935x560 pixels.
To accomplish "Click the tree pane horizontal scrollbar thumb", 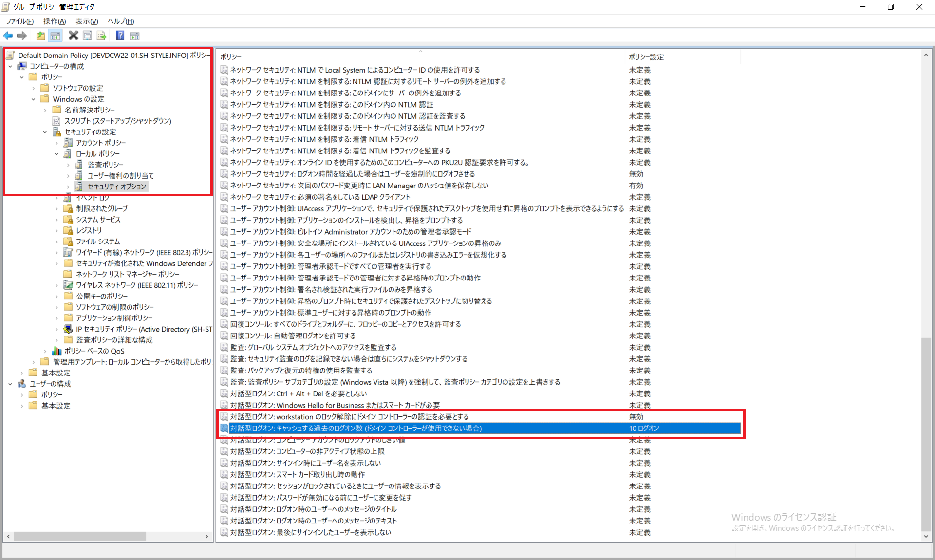I will [79, 536].
